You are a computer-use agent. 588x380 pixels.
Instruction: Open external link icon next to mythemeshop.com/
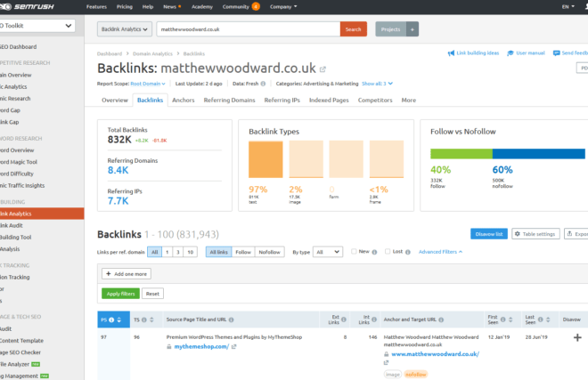pyautogui.click(x=234, y=347)
